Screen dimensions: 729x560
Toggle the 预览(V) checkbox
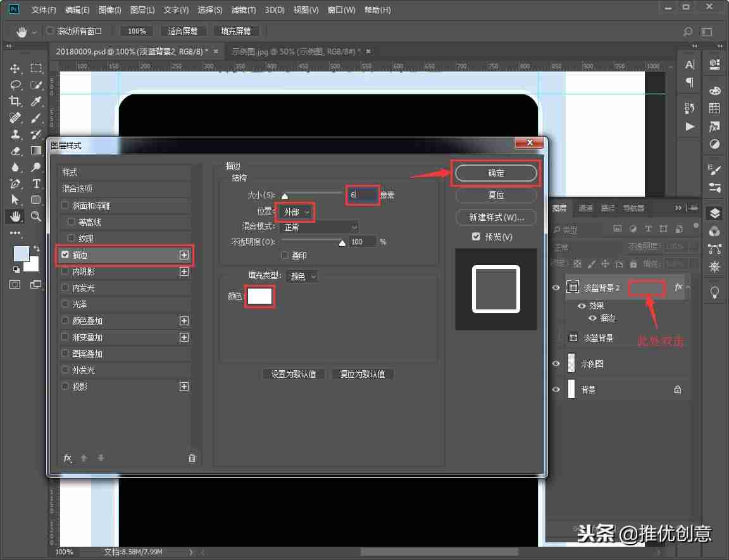click(476, 237)
